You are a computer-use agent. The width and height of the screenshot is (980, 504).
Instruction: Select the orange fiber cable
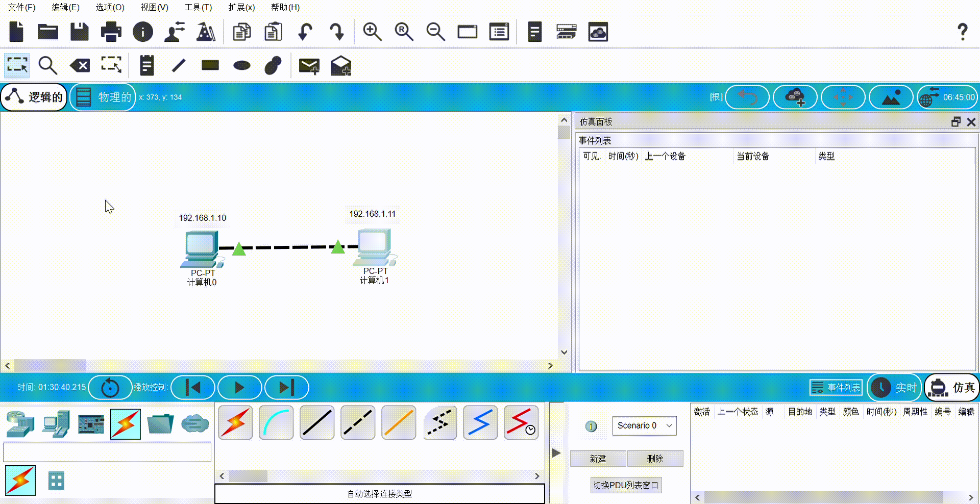(399, 423)
